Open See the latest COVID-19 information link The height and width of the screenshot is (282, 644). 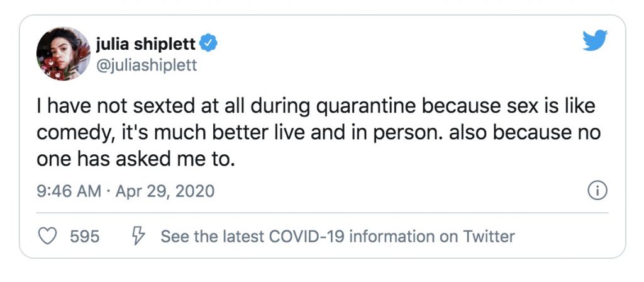(x=338, y=237)
